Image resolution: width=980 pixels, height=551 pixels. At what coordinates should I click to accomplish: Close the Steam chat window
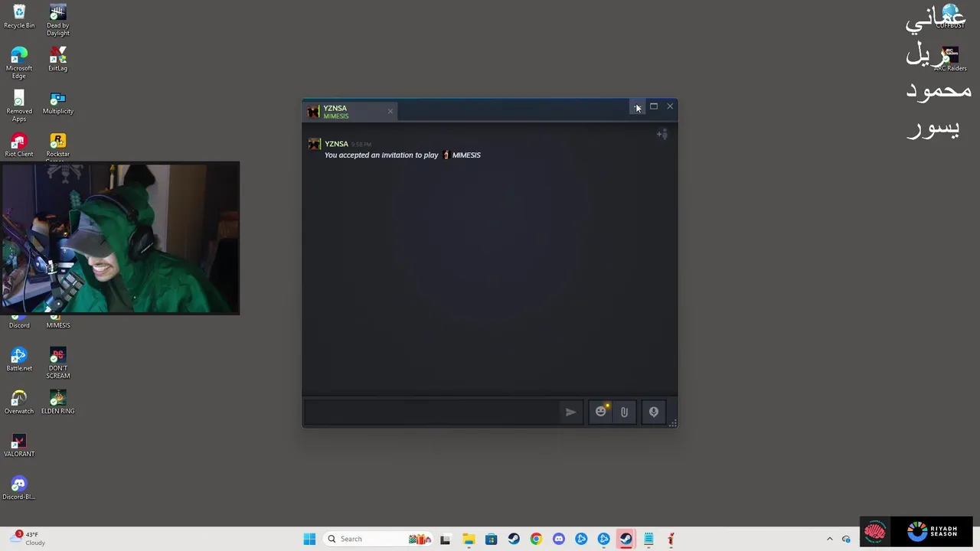[x=670, y=106]
